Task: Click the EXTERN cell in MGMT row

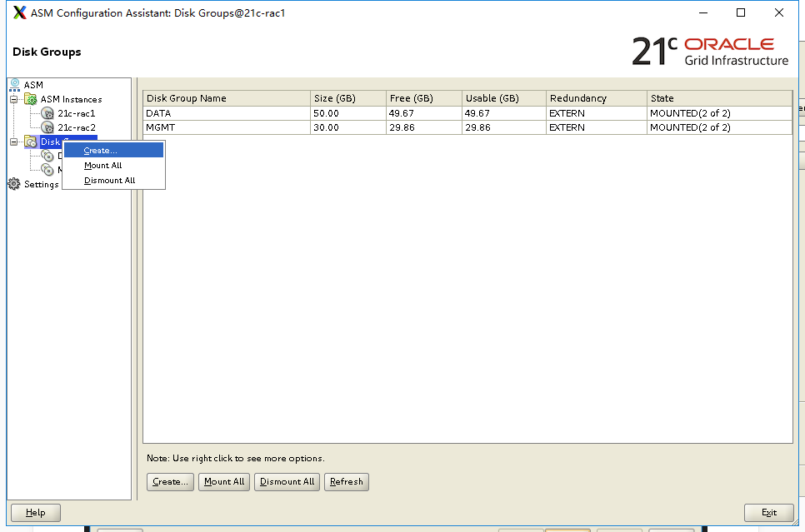Action: pos(597,127)
